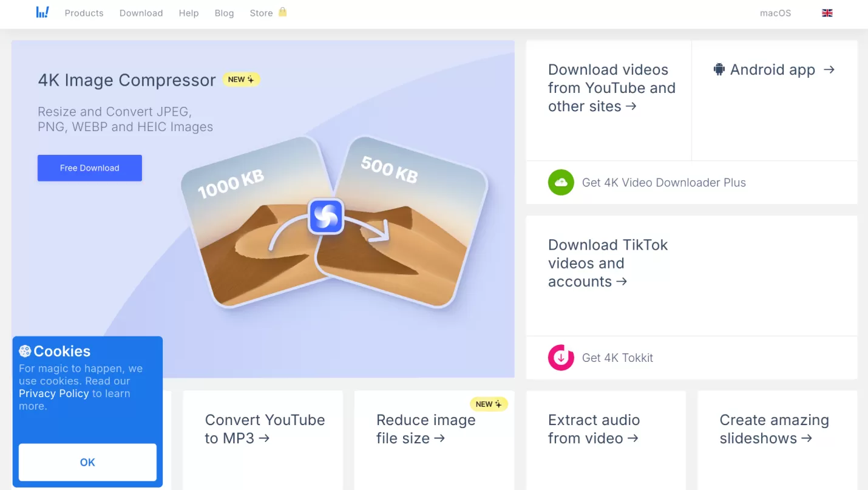The height and width of the screenshot is (490, 868).
Task: Open the Help menu item
Action: [x=189, y=13]
